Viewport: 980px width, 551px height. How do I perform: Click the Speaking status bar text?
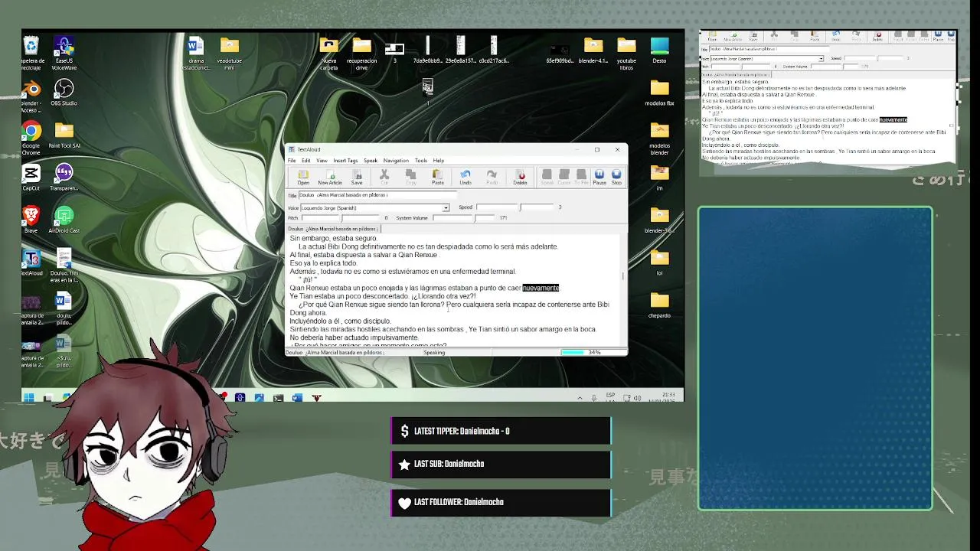pos(434,353)
